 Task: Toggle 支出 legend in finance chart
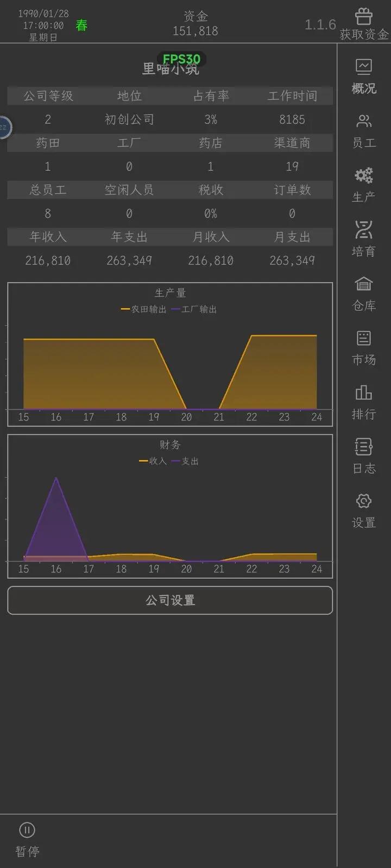pyautogui.click(x=185, y=461)
